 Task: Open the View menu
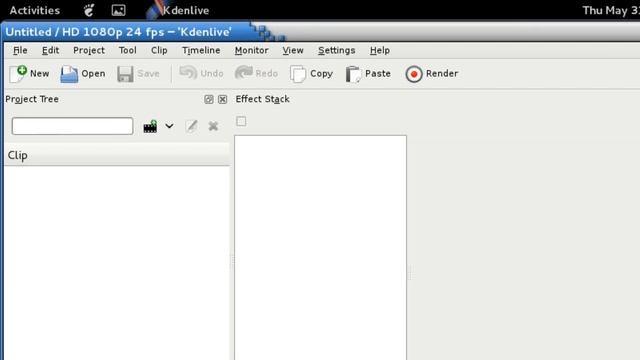pos(293,50)
